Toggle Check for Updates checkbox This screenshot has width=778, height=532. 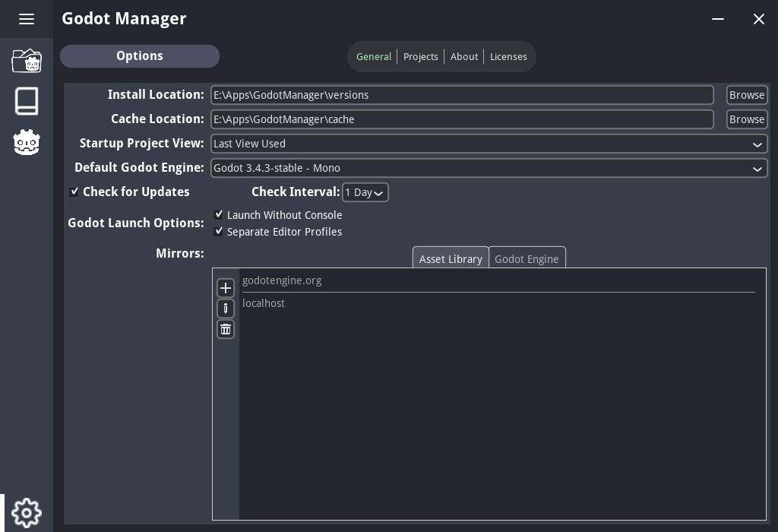(74, 192)
